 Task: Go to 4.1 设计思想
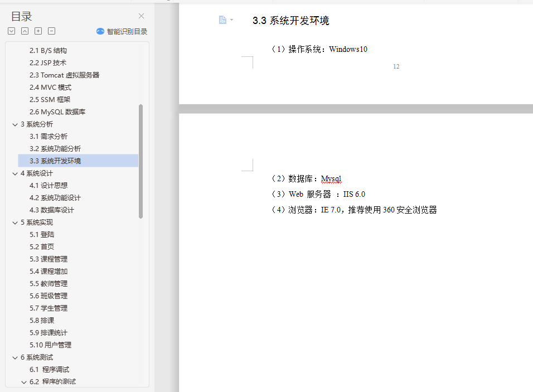click(49, 186)
